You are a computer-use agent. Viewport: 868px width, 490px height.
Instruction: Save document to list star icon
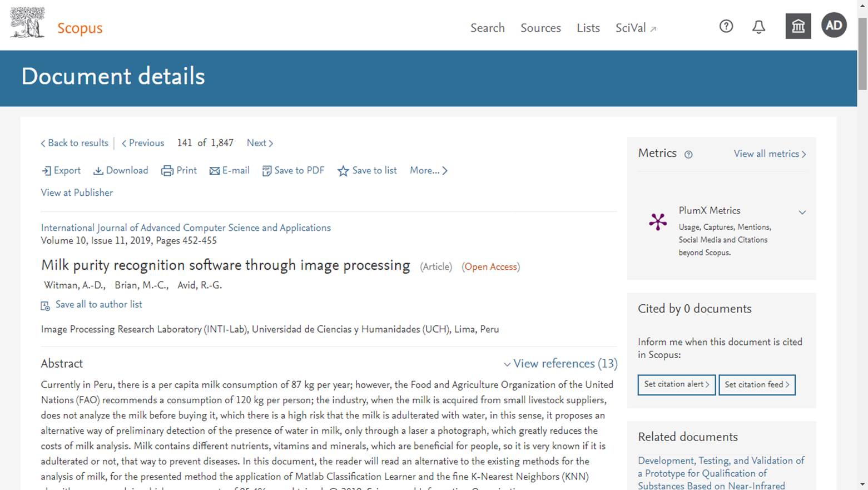[x=343, y=171]
